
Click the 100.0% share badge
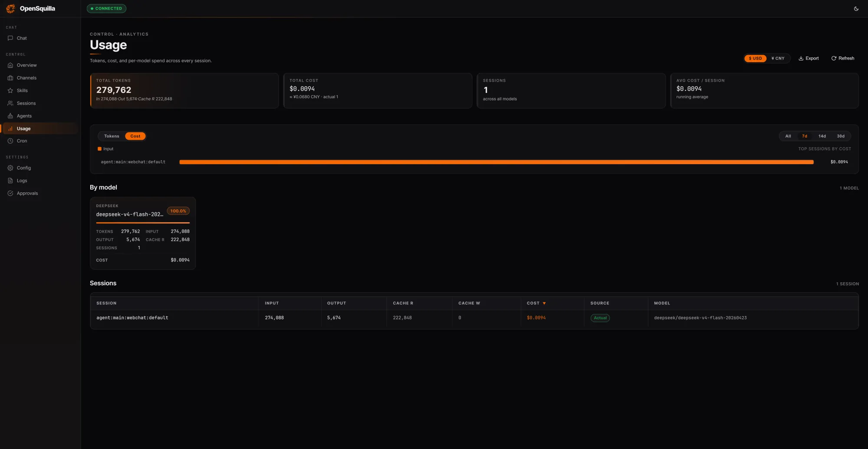tap(178, 211)
